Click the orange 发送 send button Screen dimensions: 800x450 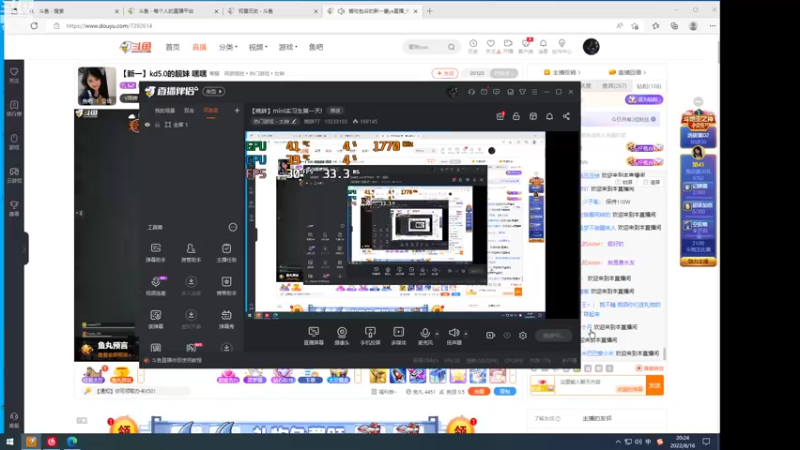(x=655, y=385)
